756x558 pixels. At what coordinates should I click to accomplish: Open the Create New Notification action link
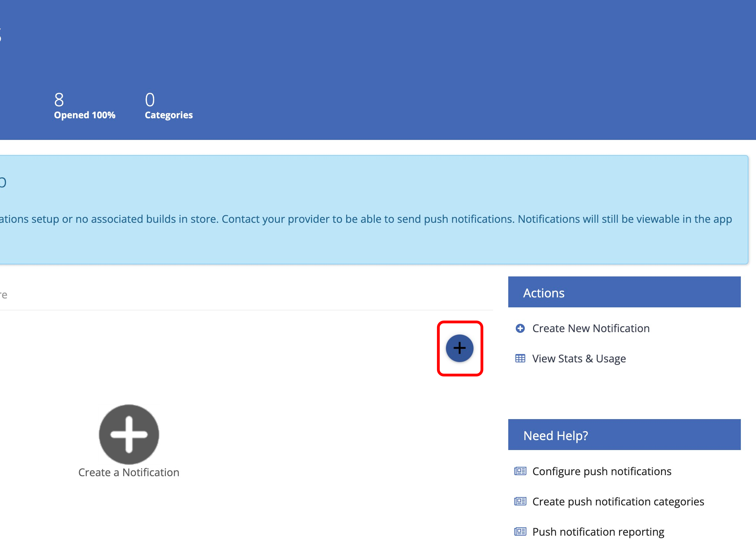click(591, 328)
